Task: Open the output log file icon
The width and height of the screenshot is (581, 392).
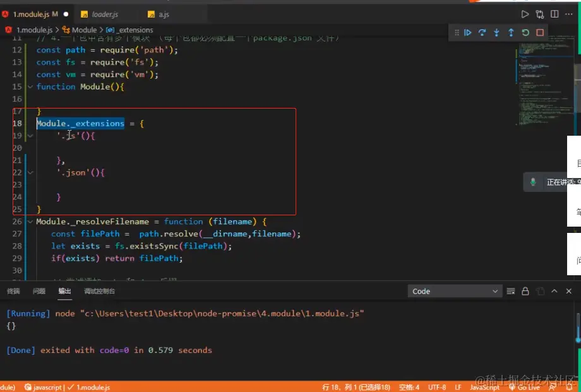Action: tap(540, 291)
